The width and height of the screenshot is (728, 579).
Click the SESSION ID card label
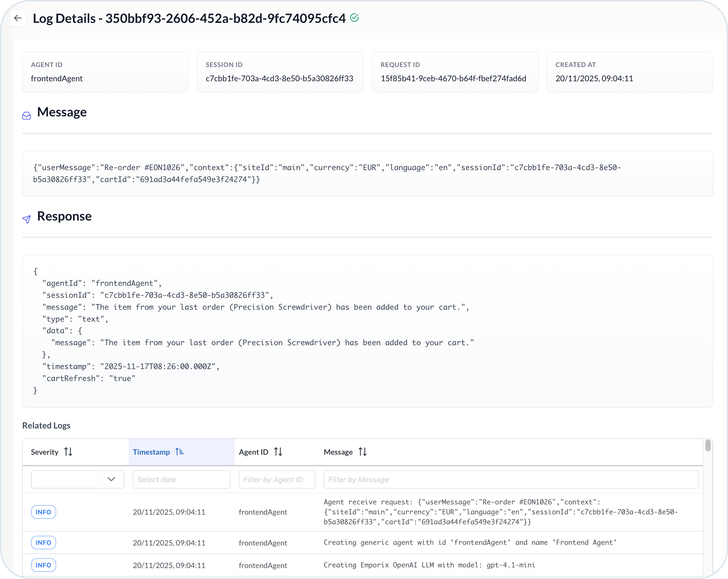(224, 65)
